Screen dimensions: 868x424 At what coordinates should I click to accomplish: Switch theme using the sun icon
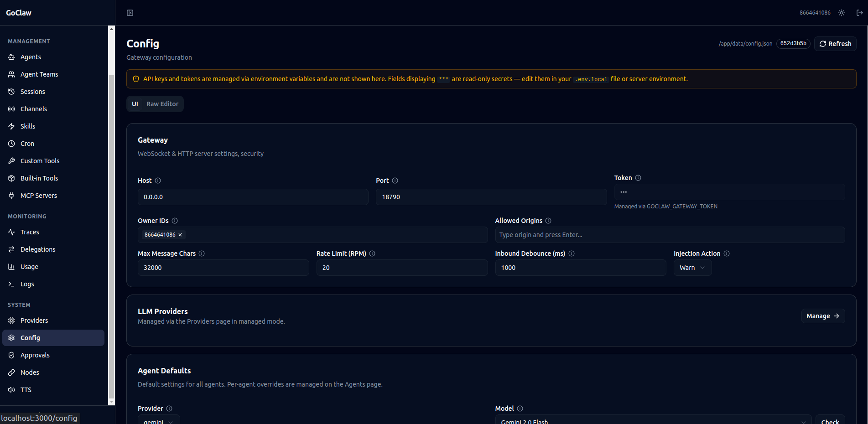pyautogui.click(x=841, y=13)
